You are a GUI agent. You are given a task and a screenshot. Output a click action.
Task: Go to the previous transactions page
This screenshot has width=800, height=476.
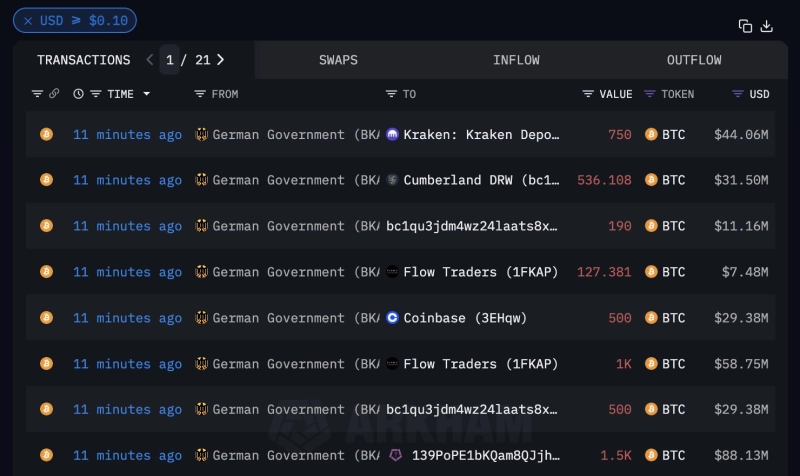(150, 60)
